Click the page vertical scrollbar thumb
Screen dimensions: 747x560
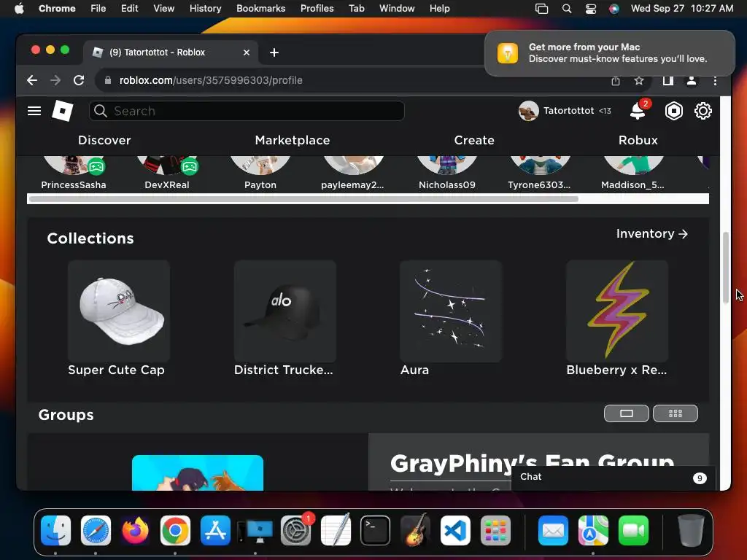726,267
